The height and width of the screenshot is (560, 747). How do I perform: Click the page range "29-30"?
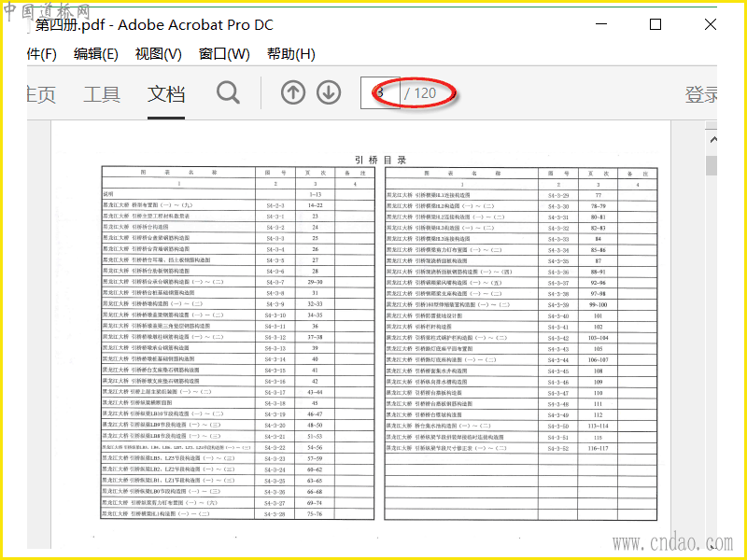click(315, 282)
